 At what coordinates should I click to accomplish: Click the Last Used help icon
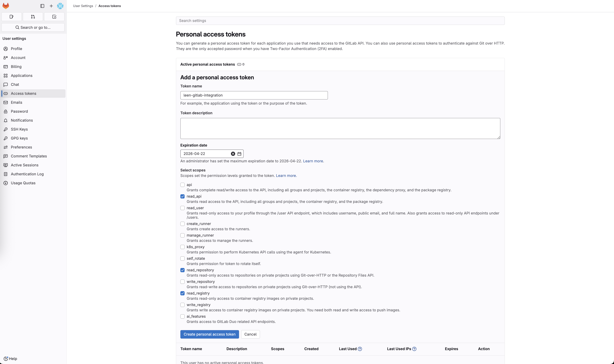click(x=360, y=349)
